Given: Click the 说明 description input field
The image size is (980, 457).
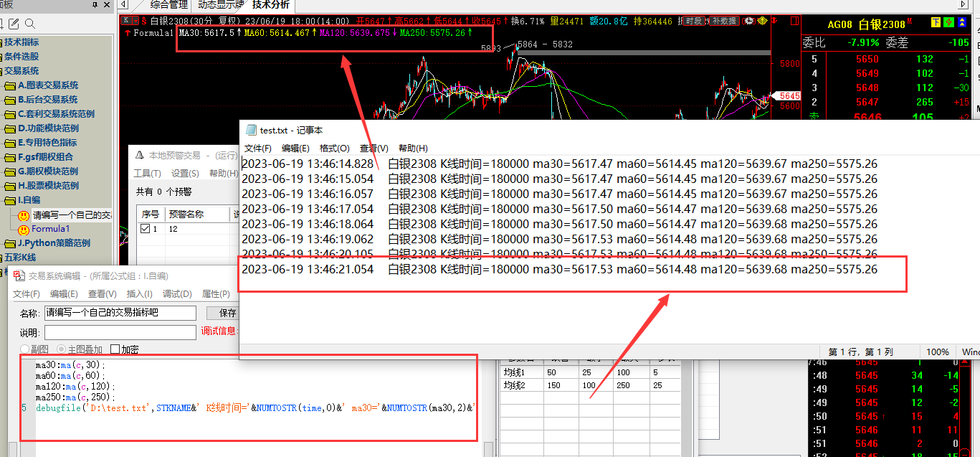Looking at the screenshot, I should point(120,332).
